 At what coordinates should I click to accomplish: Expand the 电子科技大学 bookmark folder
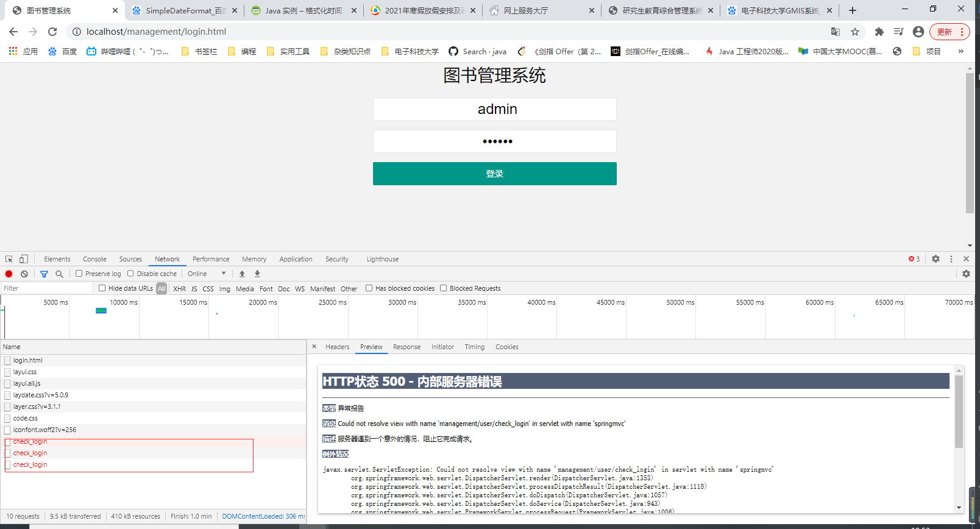(410, 51)
